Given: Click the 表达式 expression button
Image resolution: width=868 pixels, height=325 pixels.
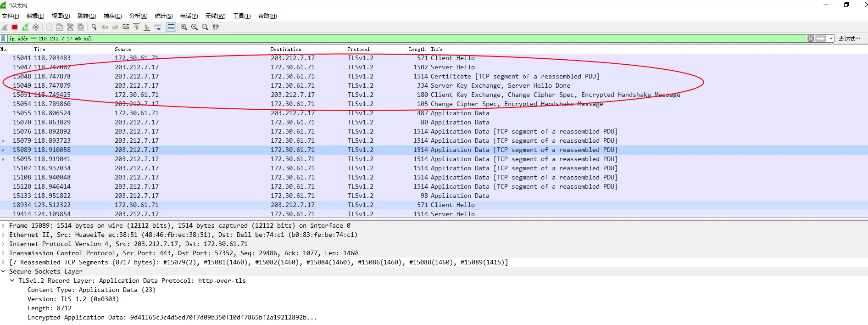Looking at the screenshot, I should pyautogui.click(x=849, y=39).
